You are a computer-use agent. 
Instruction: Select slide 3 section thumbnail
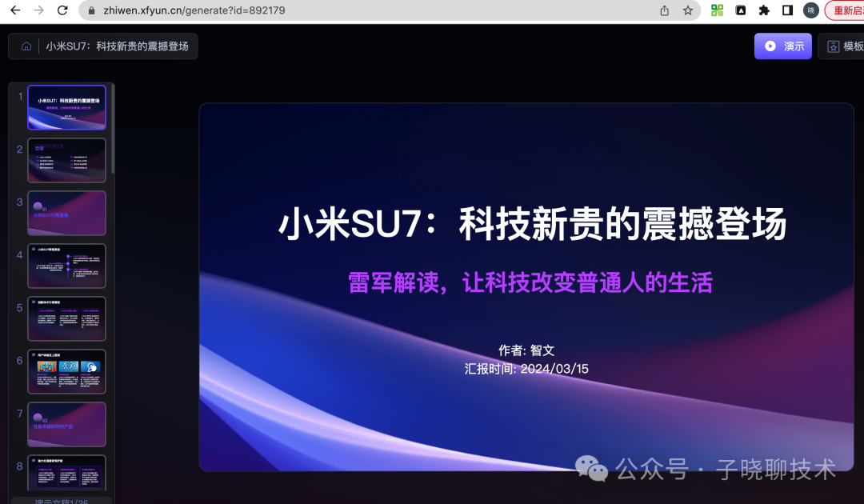tap(66, 213)
